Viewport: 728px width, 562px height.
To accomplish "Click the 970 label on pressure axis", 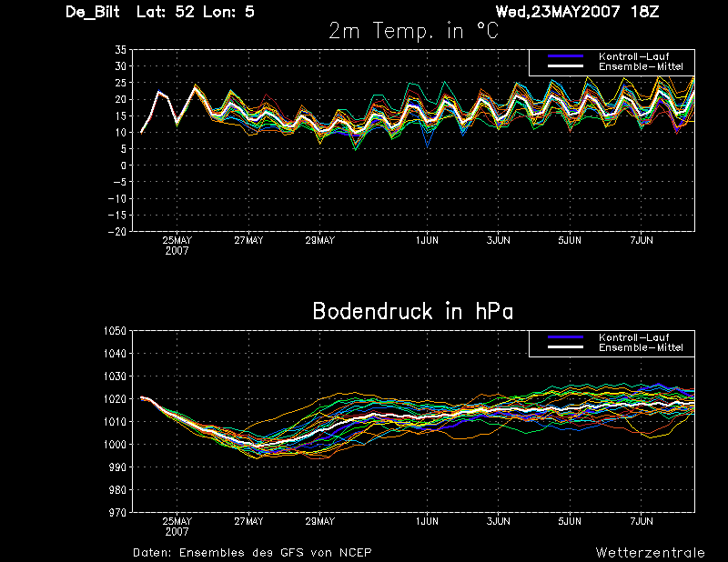I will pos(117,513).
